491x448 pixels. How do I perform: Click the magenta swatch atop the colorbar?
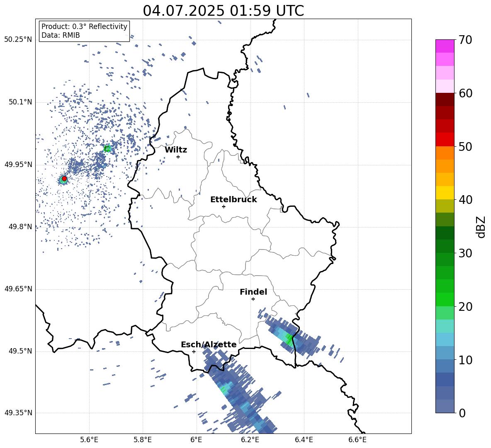click(x=445, y=46)
